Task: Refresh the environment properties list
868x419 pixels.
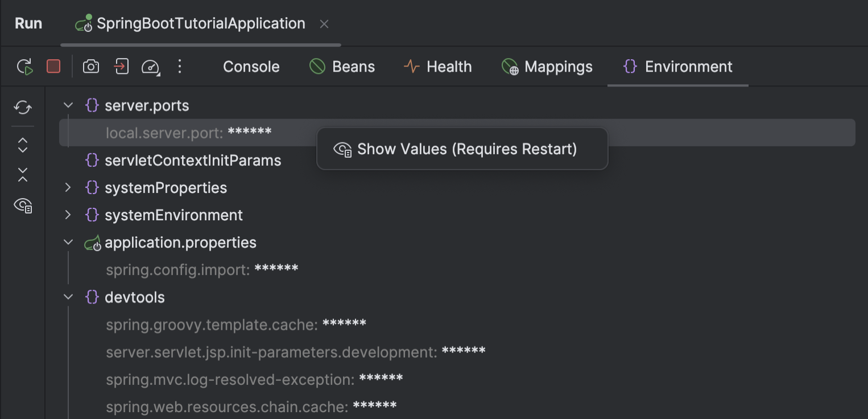Action: click(23, 108)
